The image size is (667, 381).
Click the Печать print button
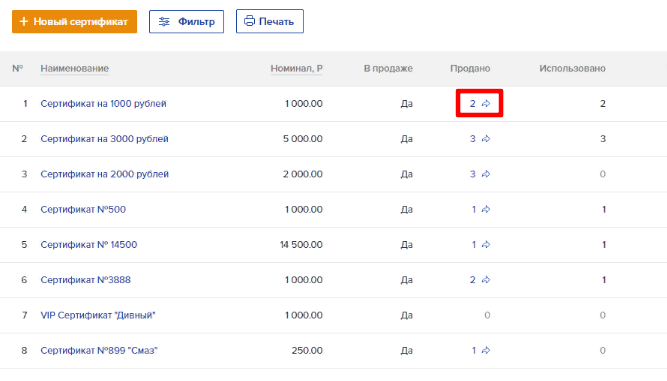270,21
